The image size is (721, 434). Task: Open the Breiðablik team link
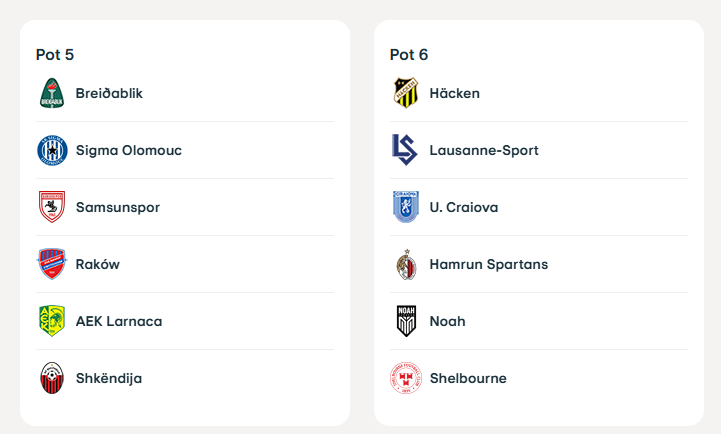coord(109,93)
